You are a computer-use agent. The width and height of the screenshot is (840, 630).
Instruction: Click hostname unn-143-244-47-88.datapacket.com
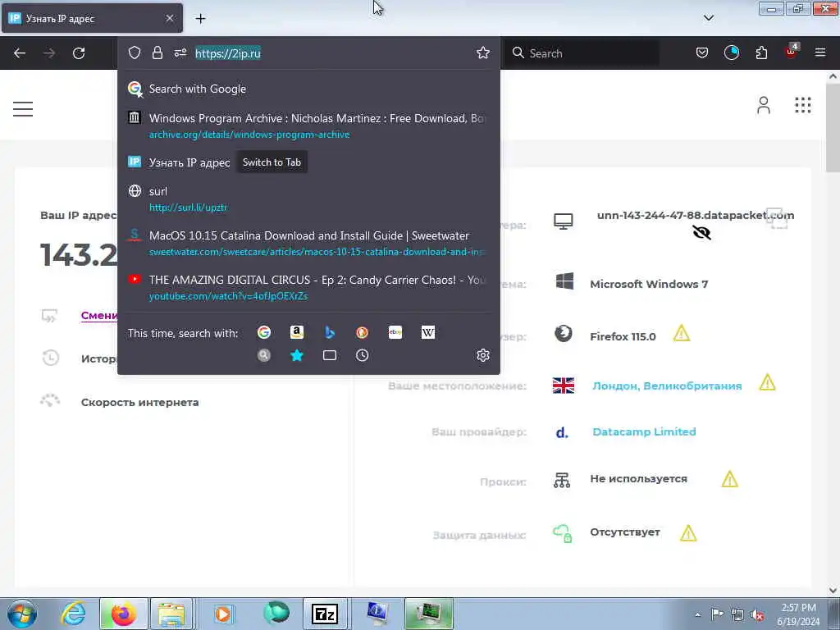pyautogui.click(x=696, y=216)
